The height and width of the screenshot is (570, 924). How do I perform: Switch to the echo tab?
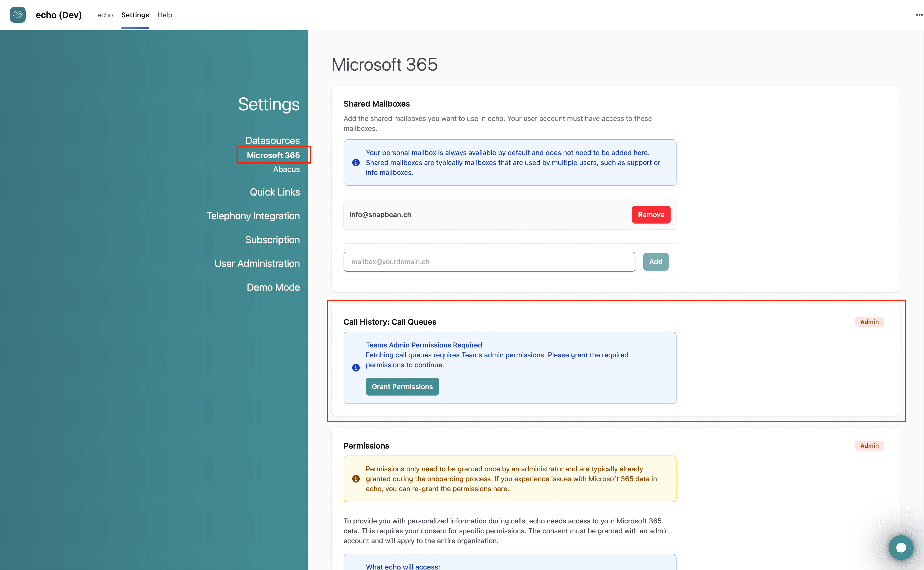tap(105, 15)
